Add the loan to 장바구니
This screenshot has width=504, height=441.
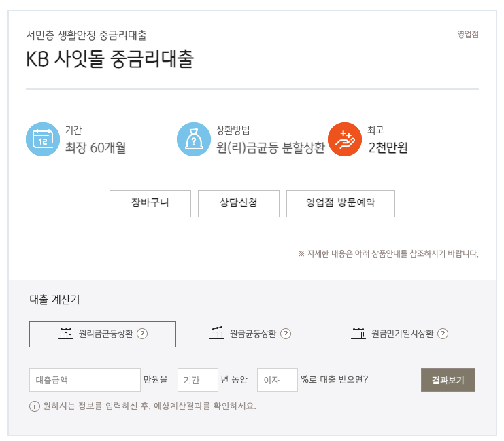[150, 204]
